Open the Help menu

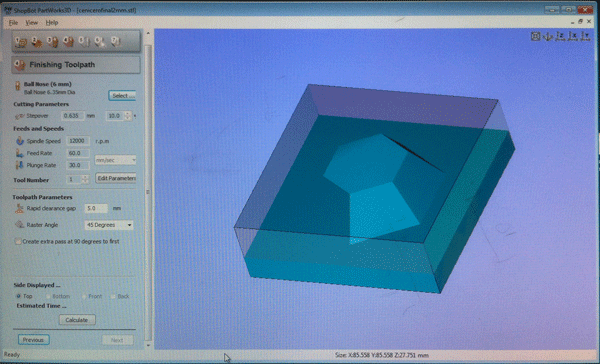[x=52, y=23]
